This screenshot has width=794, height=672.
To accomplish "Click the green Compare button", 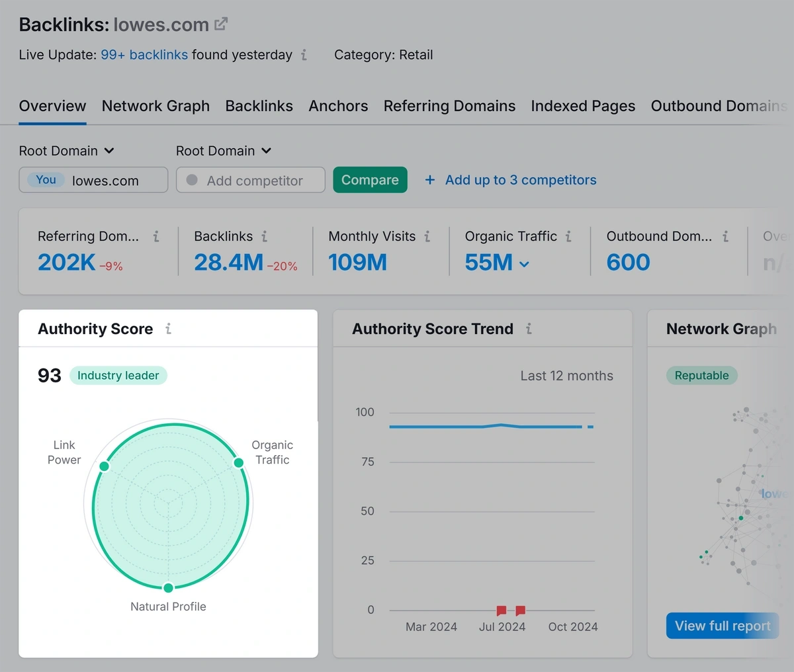I will coord(370,180).
